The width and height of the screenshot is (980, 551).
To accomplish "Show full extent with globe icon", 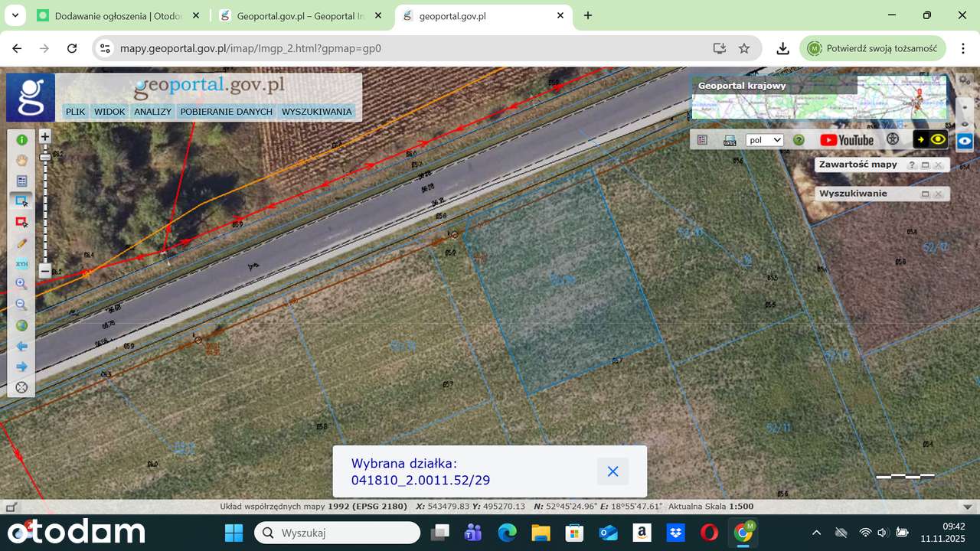I will (x=21, y=325).
